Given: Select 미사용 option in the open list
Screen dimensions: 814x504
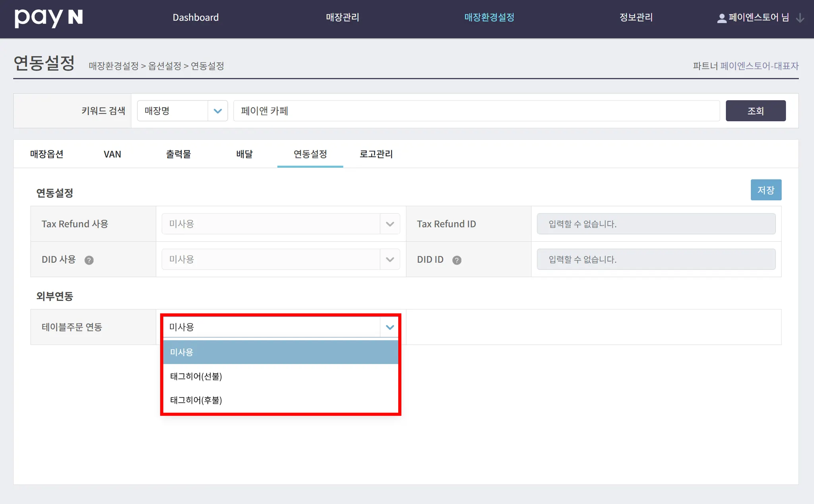Looking at the screenshot, I should point(280,352).
